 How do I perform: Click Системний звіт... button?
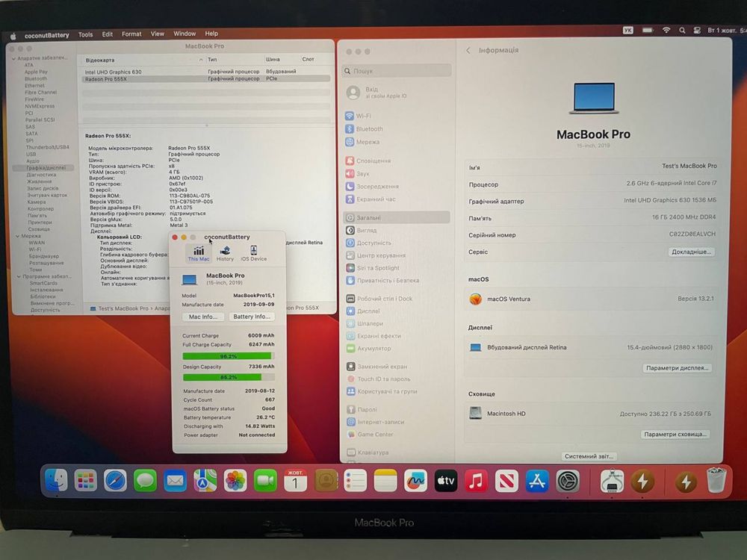coord(589,456)
